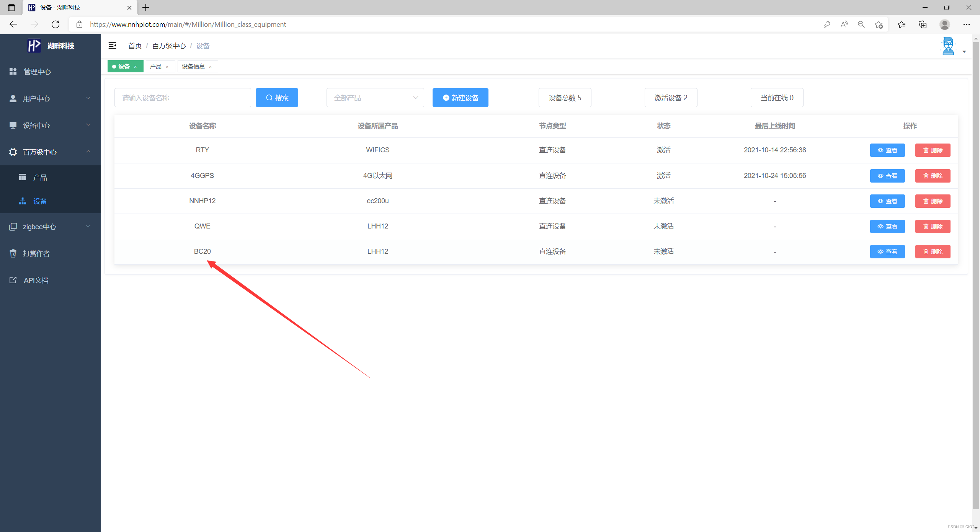980x532 pixels.
Task: Open the 全部产品 dropdown
Action: tap(375, 98)
